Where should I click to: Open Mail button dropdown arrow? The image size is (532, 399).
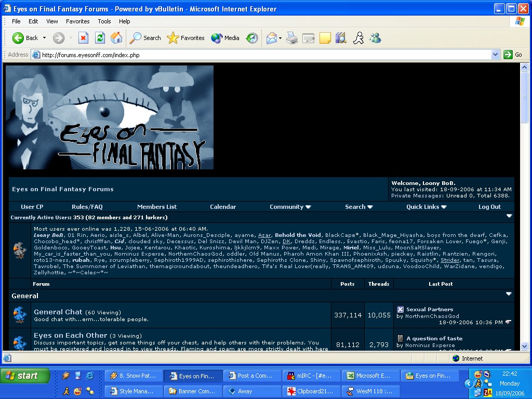pyautogui.click(x=280, y=38)
